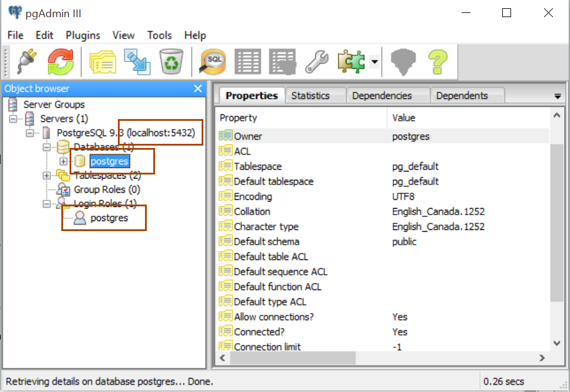
Task: Click the Server Groups icon
Action: tap(13, 105)
